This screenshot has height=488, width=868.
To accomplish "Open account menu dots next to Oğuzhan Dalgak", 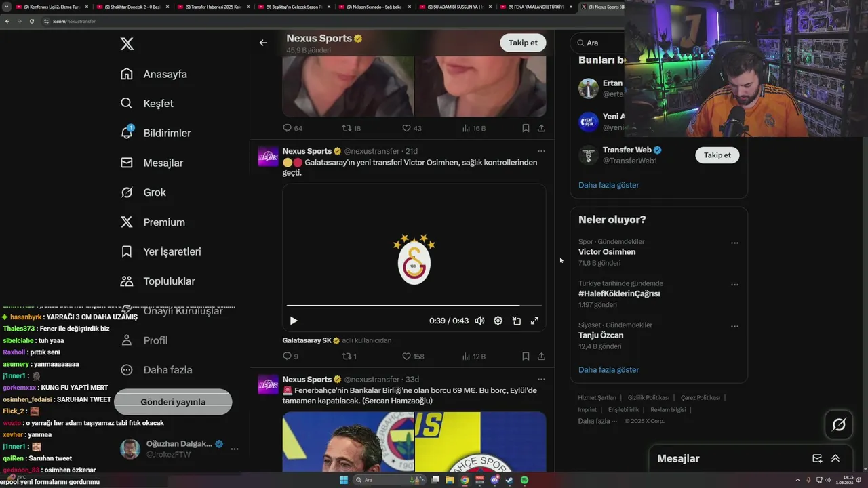I will click(235, 449).
